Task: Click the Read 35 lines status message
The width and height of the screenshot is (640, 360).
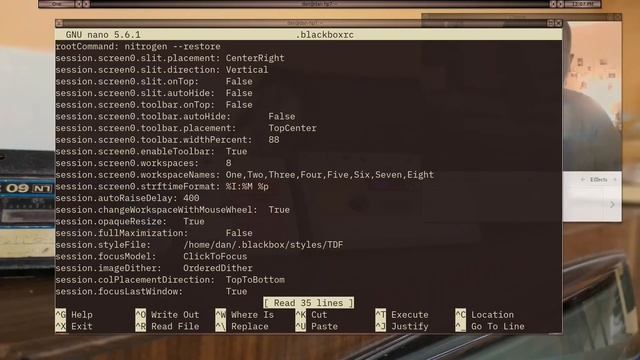Action: coord(309,303)
